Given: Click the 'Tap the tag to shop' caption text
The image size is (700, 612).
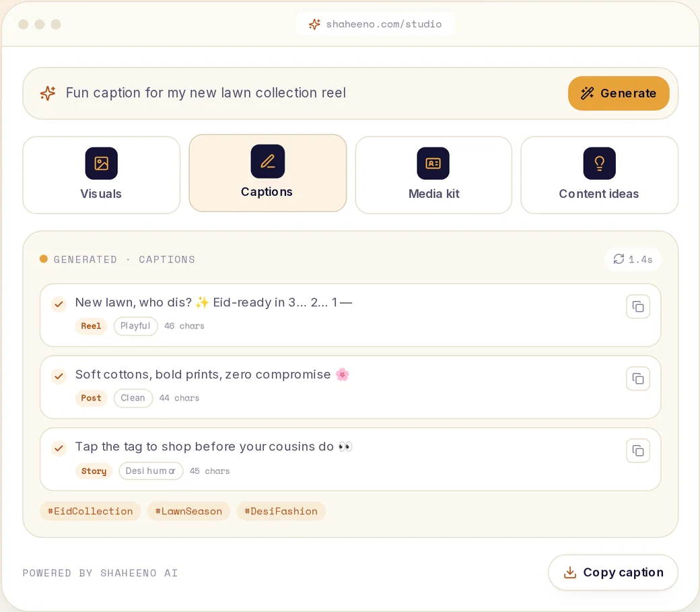Looking at the screenshot, I should click(x=214, y=446).
